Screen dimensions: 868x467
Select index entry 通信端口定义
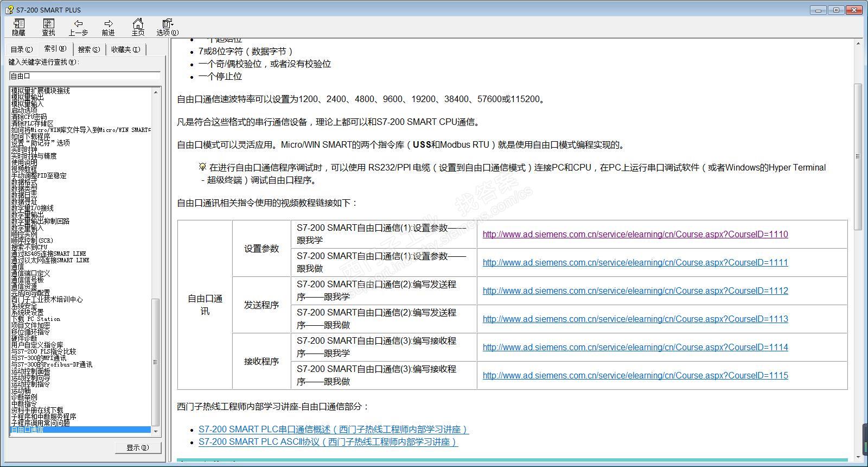click(x=30, y=273)
